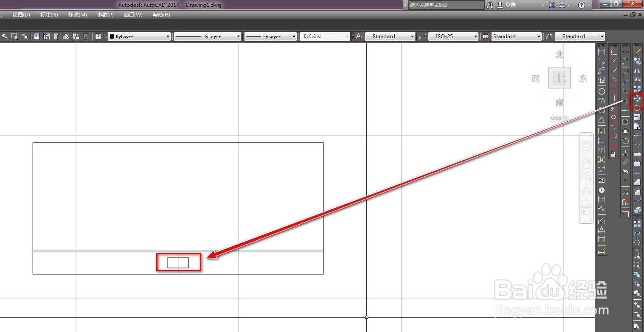Click the Zoom In tool
The image size is (644, 332).
click(637, 305)
